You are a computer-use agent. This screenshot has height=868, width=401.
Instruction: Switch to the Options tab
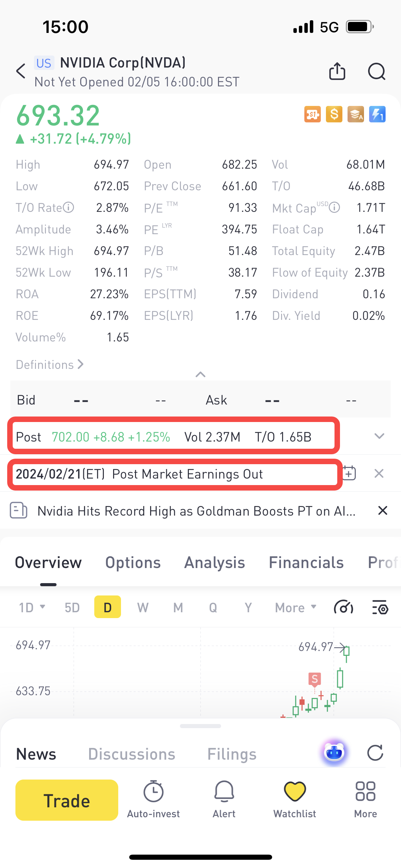tap(133, 563)
